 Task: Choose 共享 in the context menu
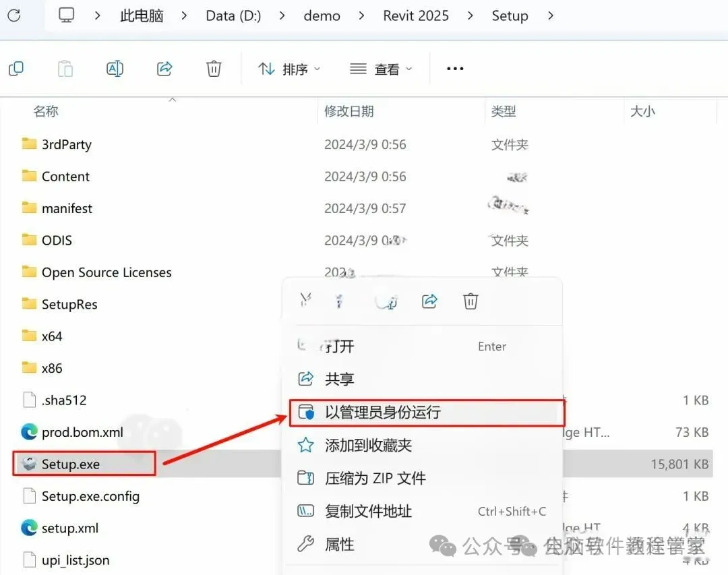[423, 379]
